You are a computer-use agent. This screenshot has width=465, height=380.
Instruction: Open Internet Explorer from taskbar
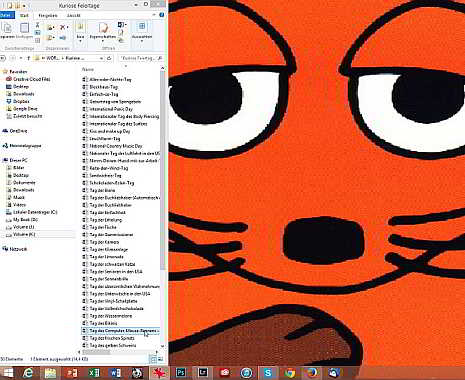28,373
